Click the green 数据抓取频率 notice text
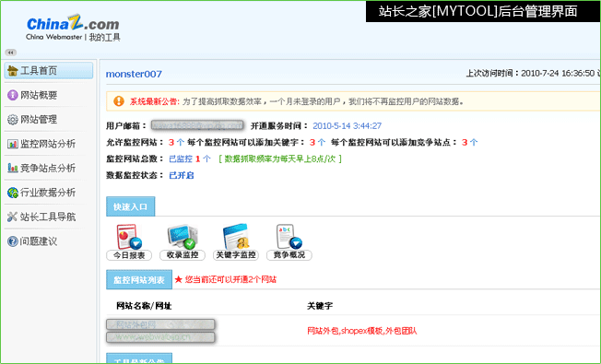 pos(280,159)
